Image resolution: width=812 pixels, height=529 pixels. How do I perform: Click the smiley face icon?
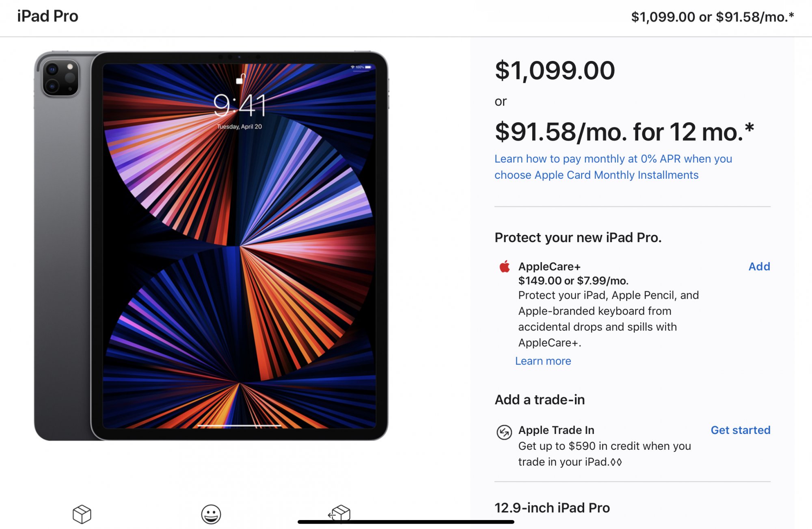click(211, 514)
